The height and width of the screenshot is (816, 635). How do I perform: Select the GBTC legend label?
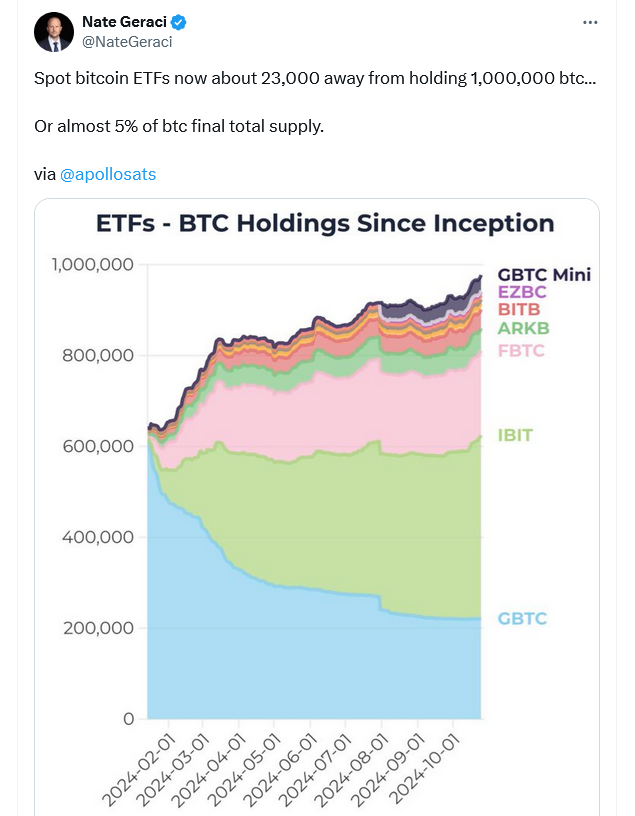[521, 618]
